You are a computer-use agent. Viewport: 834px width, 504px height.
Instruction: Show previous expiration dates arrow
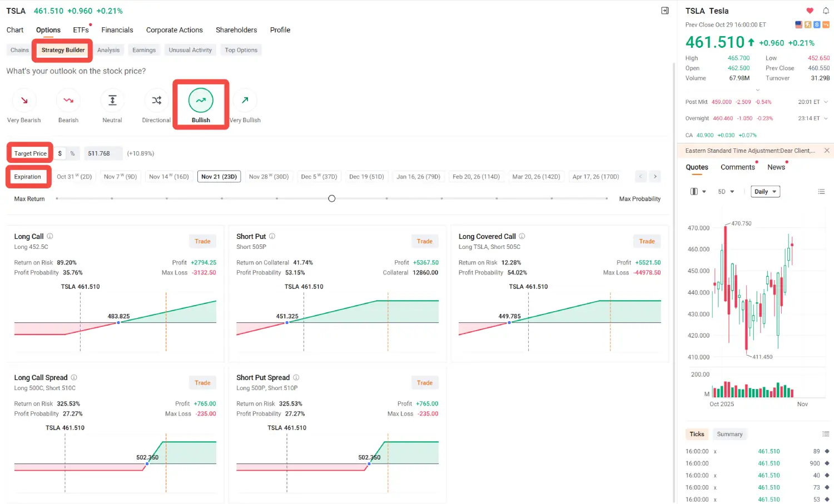click(x=641, y=177)
